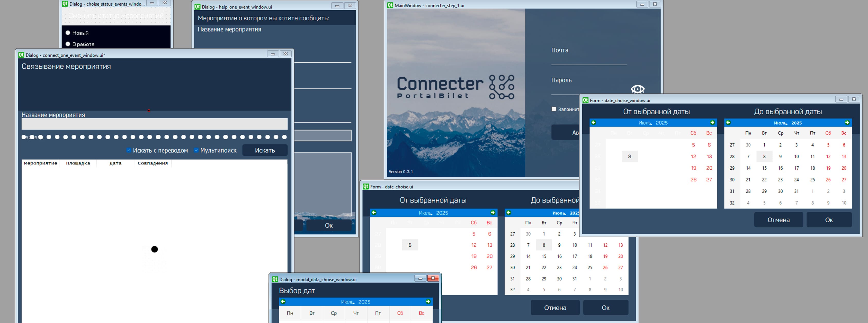Screen dimensions: 868x323
Task: Click previous month arrow in date_choise_window right calendar
Action: point(728,123)
